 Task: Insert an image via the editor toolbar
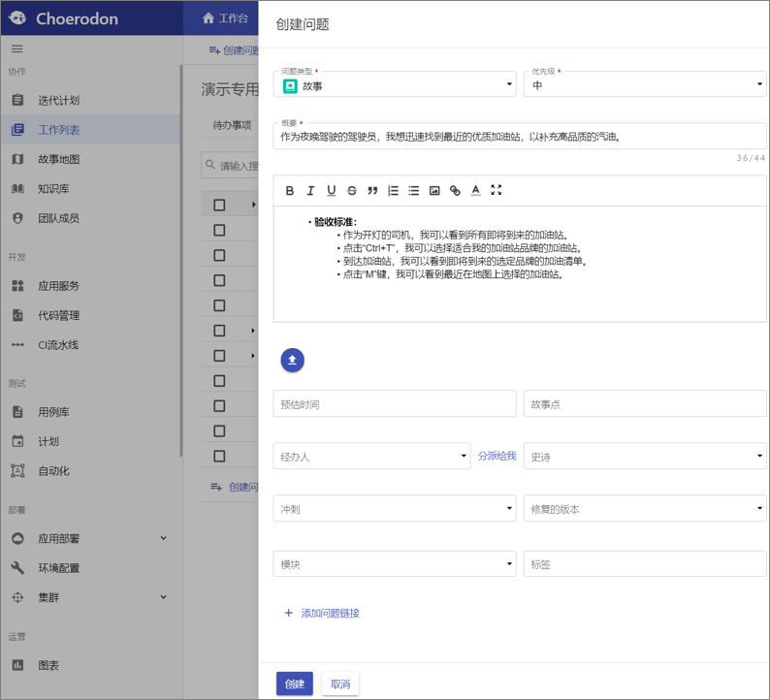click(434, 190)
